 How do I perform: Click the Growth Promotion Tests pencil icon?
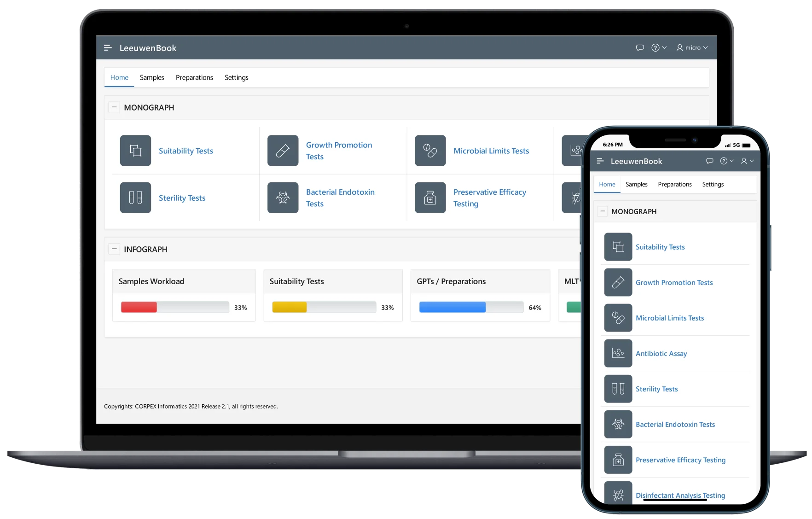(282, 151)
